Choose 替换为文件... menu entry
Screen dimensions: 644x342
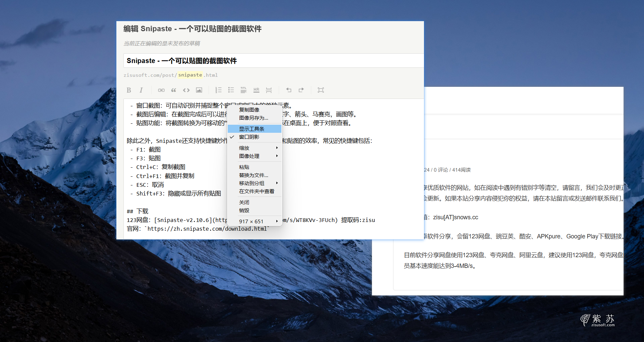pos(255,175)
